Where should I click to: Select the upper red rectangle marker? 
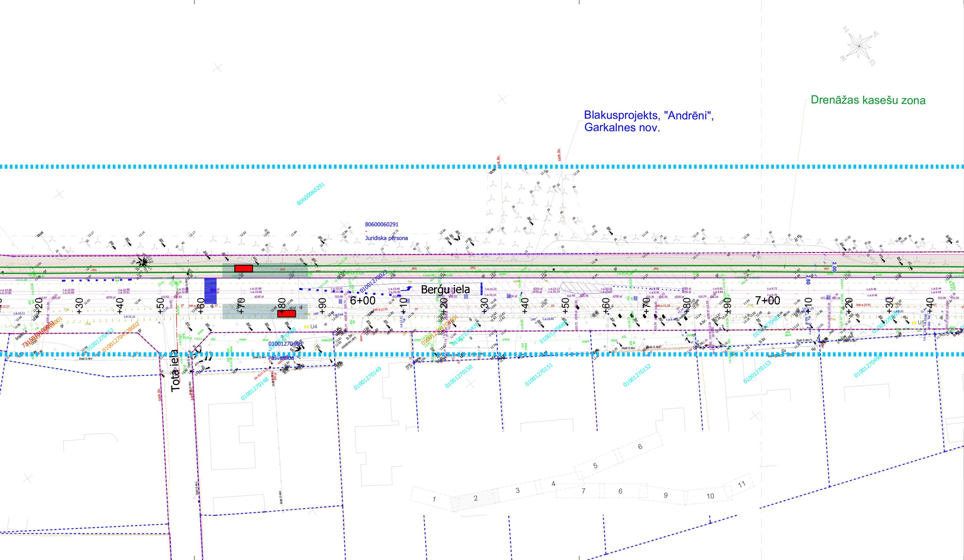pos(244,268)
